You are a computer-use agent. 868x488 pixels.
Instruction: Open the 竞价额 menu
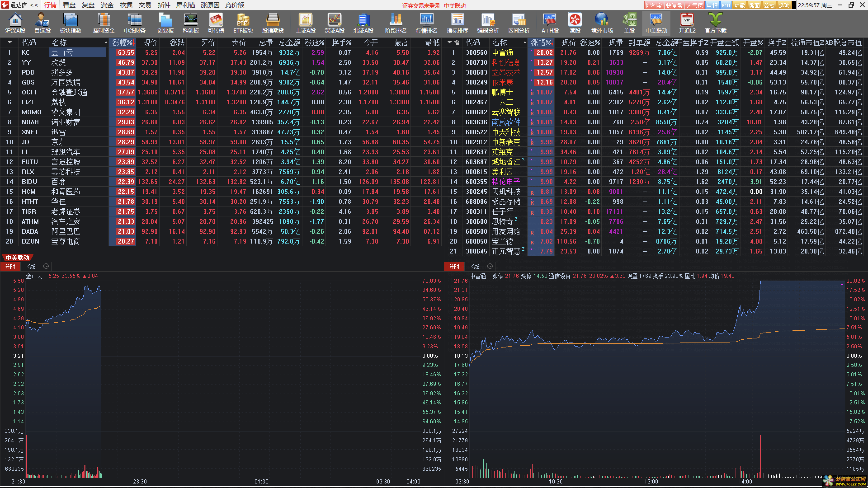[235, 5]
